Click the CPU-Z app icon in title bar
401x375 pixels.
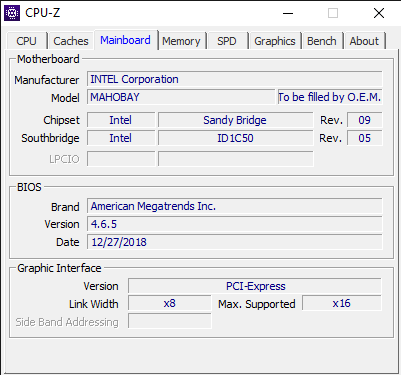pos(12,13)
